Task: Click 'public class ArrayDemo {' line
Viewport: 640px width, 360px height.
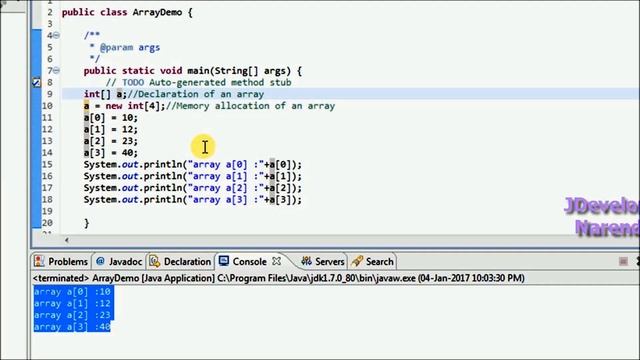Action: tap(127, 12)
